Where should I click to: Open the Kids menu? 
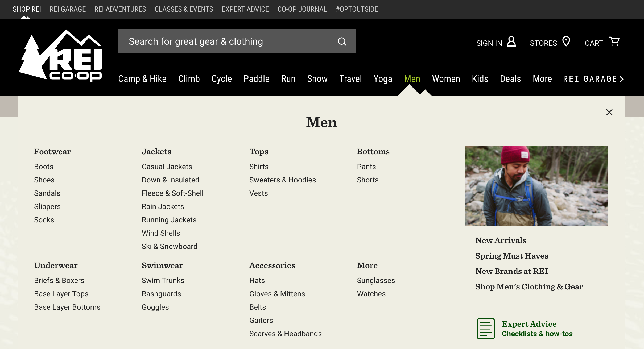480,79
